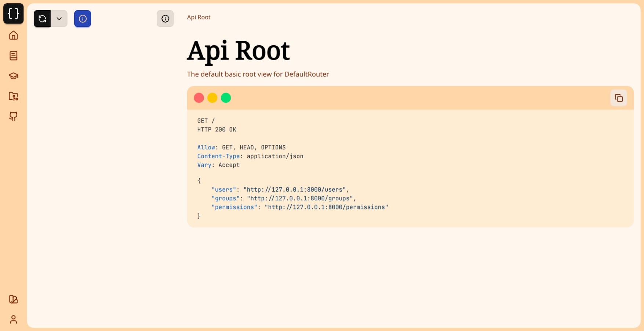The image size is (644, 331).
Task: Open the user profile icon at bottom
Action: pos(13,319)
